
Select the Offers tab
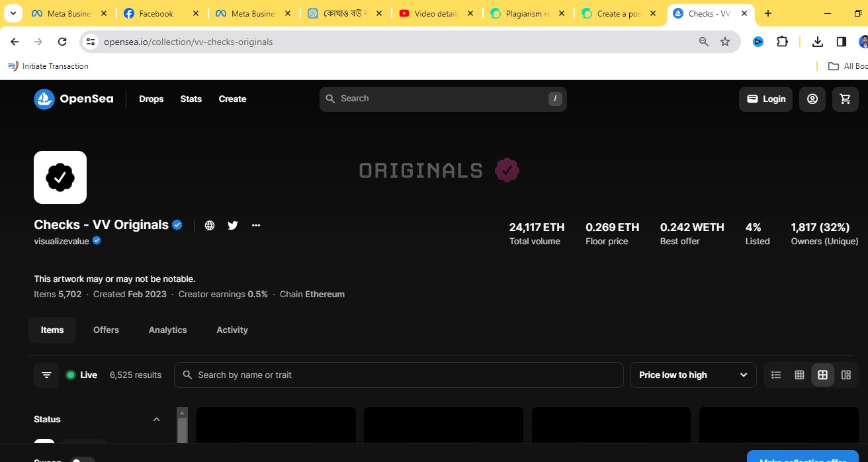point(106,330)
